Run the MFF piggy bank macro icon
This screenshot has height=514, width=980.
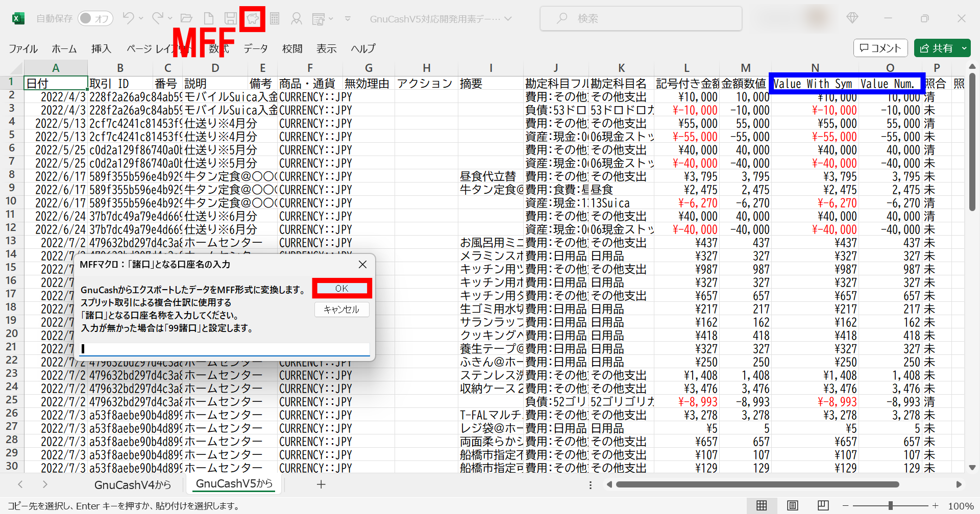253,19
